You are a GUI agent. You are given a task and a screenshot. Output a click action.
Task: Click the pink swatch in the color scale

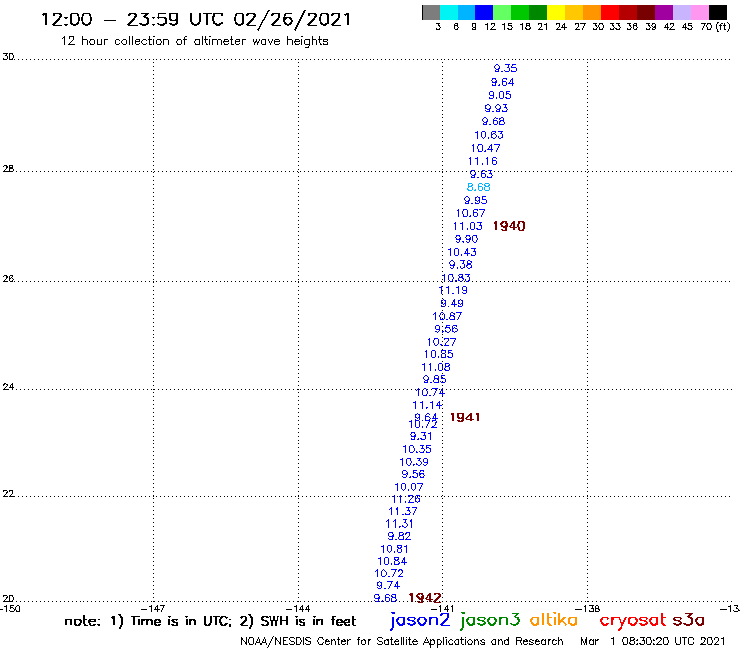tap(699, 12)
